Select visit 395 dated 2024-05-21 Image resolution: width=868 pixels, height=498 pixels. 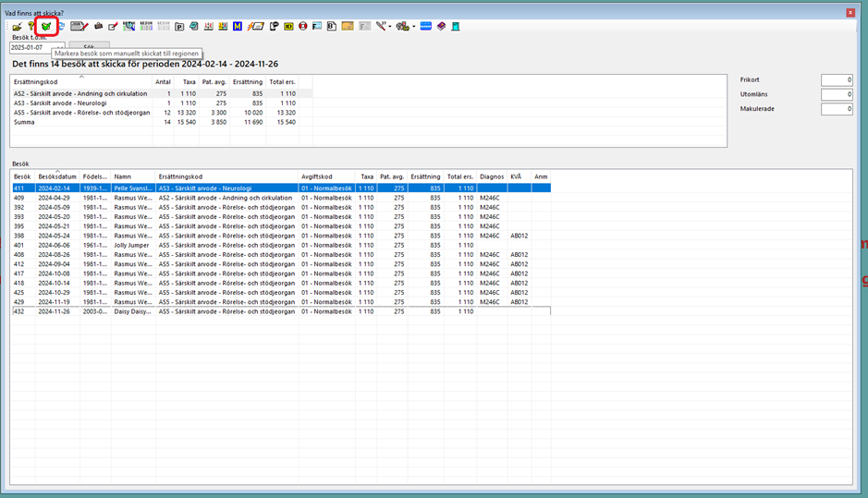[x=281, y=225]
